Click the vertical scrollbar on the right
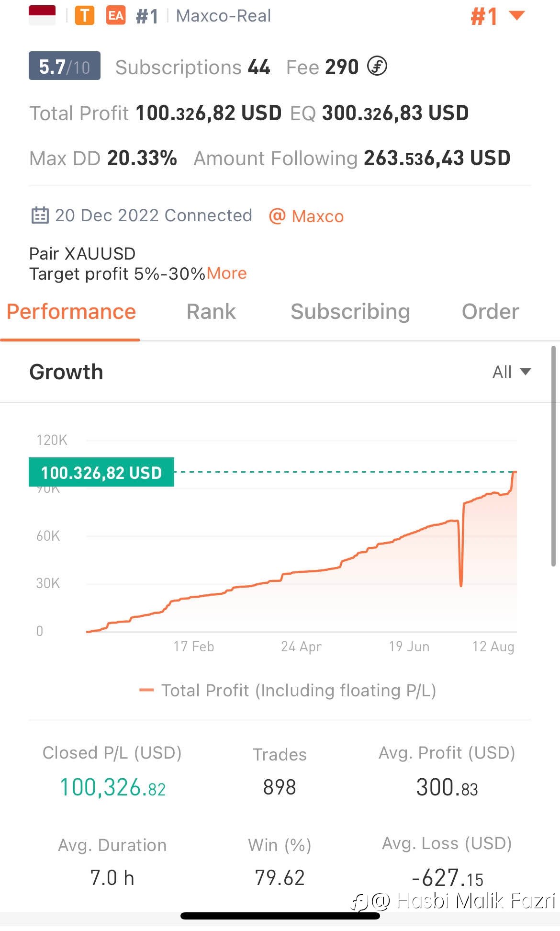Viewport: 560px width, 931px height. pos(553,456)
